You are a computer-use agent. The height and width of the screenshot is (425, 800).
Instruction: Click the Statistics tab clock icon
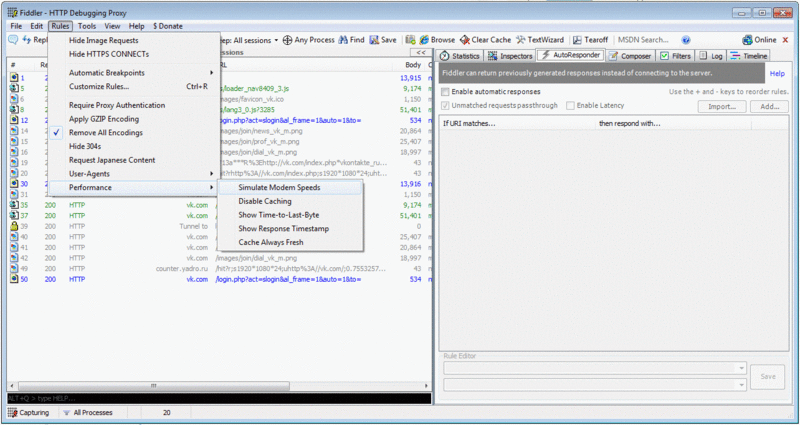click(x=444, y=56)
